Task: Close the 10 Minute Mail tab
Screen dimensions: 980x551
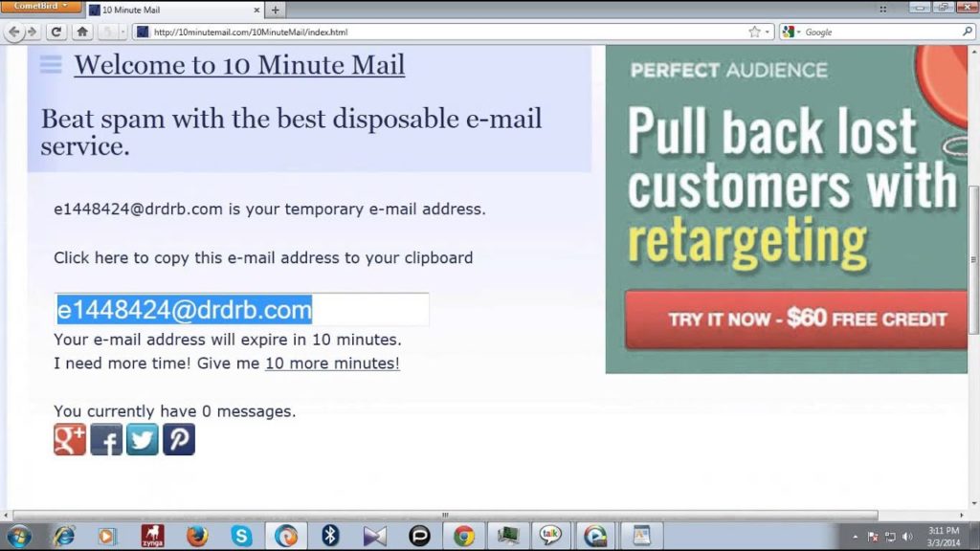Action: [x=256, y=10]
